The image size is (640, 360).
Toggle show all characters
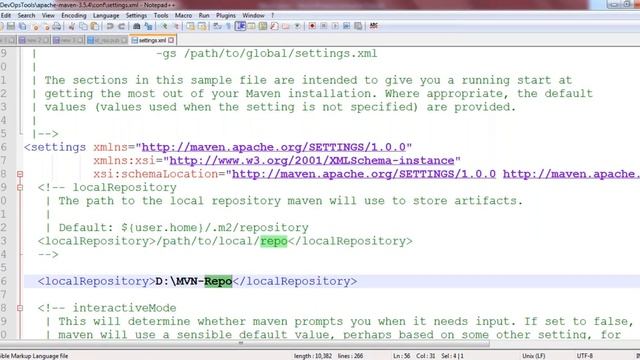point(228,26)
